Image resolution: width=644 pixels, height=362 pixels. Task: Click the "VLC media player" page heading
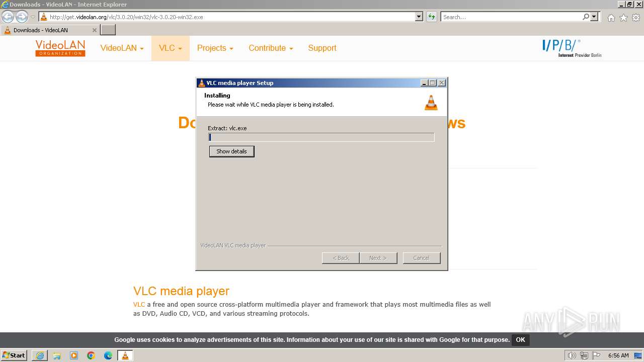[181, 291]
